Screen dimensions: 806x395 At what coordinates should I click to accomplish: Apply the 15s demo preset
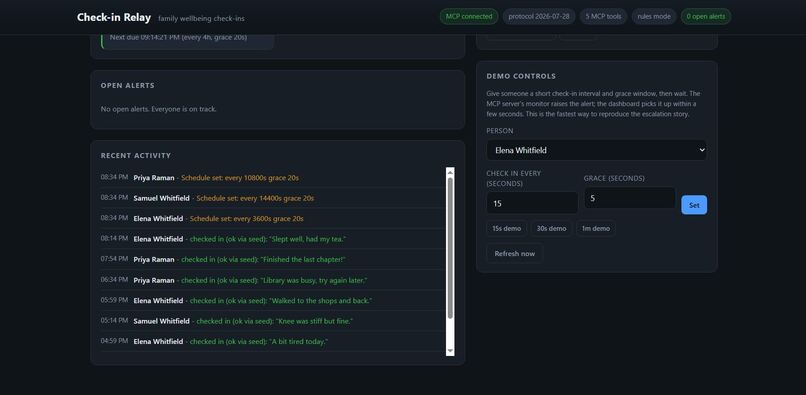(506, 228)
